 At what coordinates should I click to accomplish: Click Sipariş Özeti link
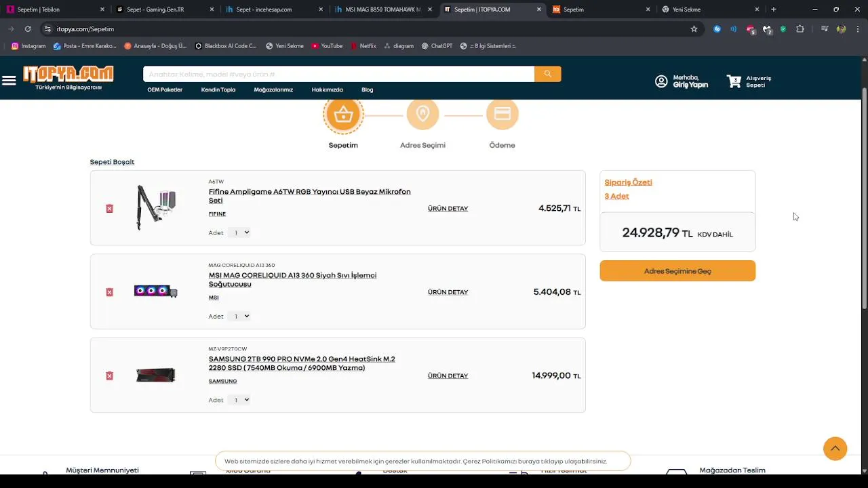click(628, 182)
